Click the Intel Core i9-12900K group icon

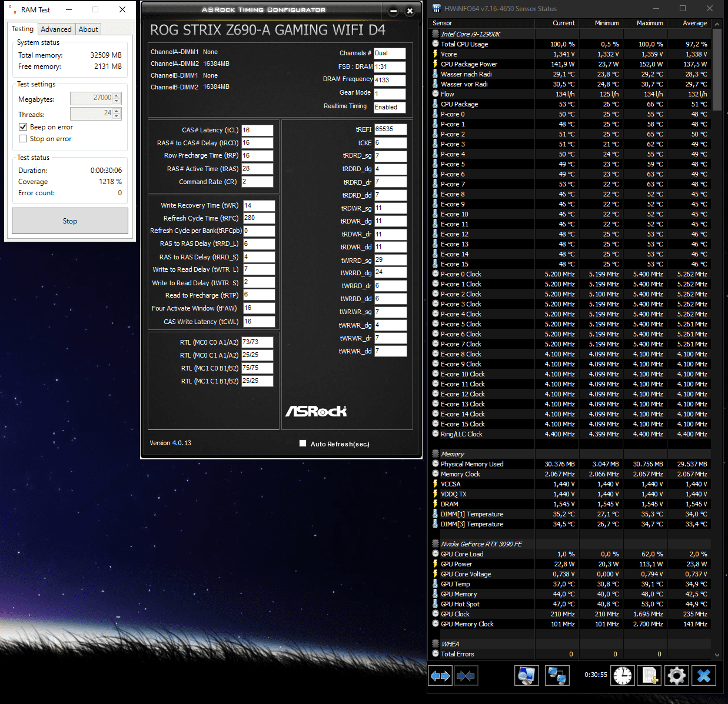[x=436, y=34]
